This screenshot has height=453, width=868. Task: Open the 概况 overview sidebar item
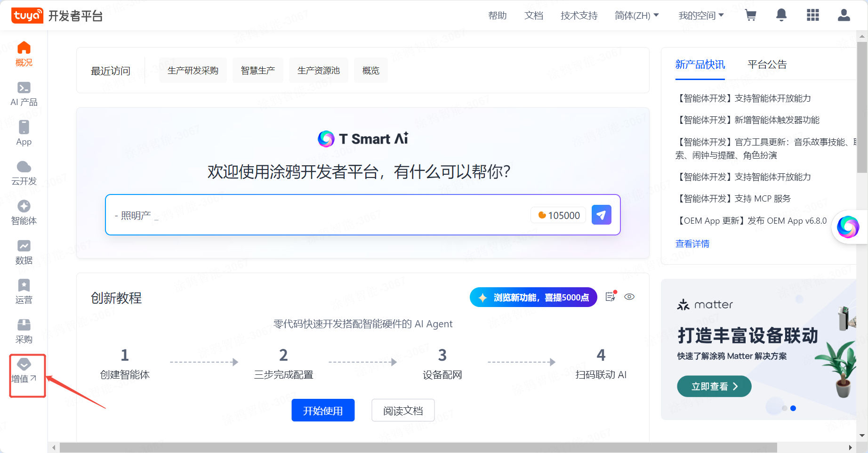click(24, 54)
